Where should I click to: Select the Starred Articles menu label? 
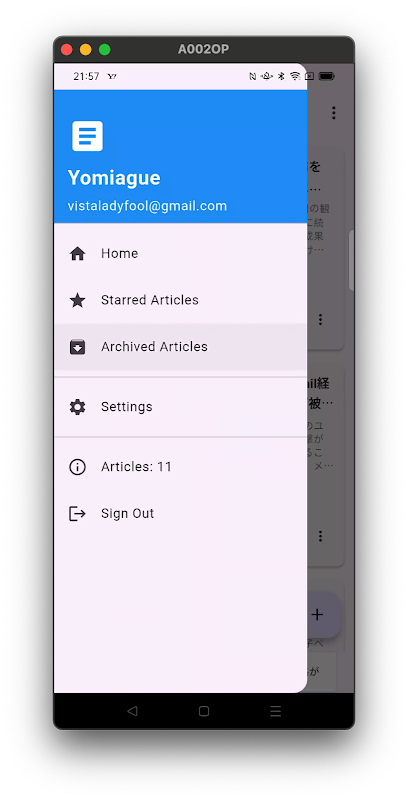150,300
